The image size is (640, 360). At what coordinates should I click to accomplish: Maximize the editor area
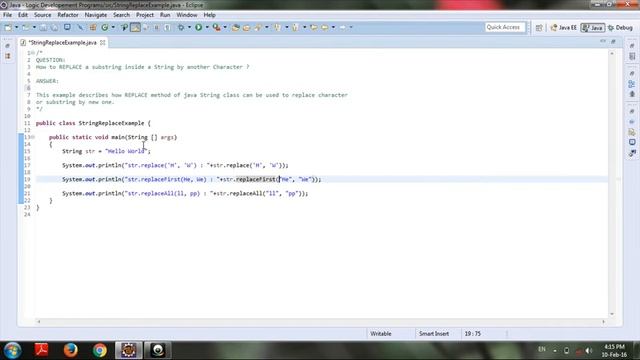(613, 41)
